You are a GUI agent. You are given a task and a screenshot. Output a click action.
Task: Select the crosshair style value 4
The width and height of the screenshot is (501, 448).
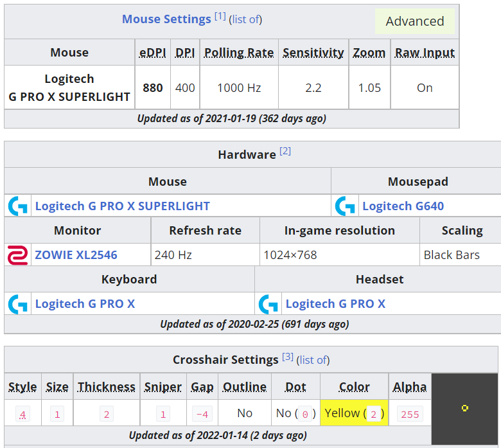[x=22, y=415]
